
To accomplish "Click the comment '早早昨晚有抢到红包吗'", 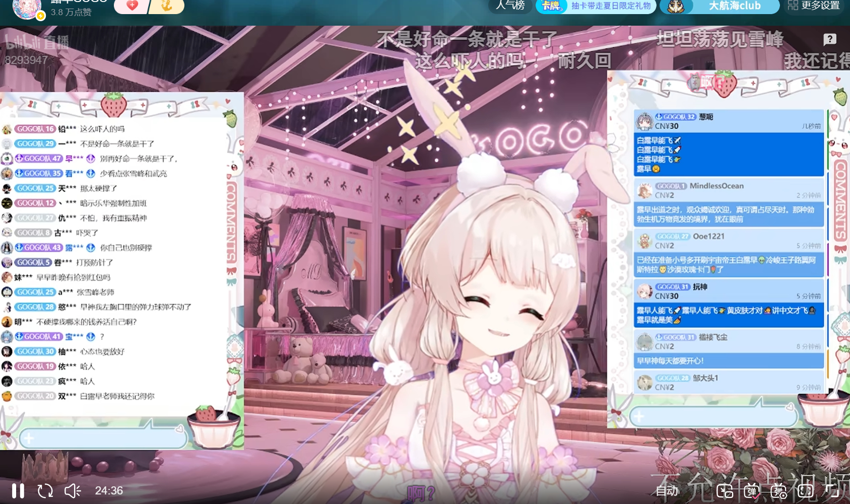I will coord(74,277).
